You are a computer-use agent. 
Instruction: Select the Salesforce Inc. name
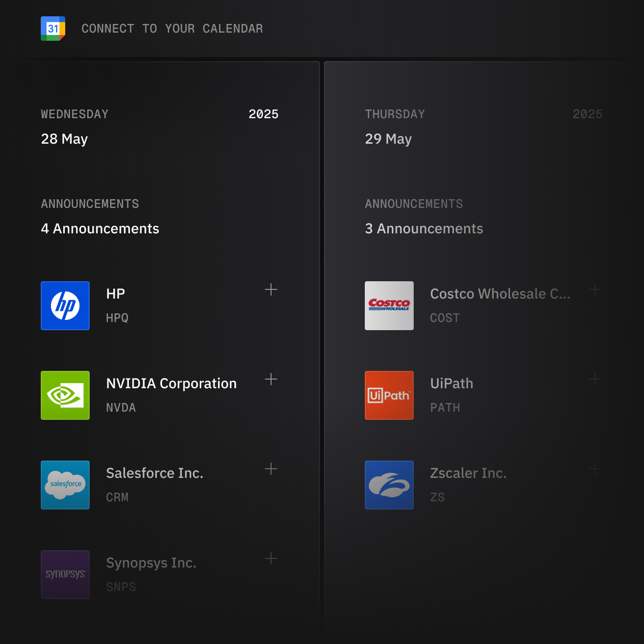(x=155, y=473)
